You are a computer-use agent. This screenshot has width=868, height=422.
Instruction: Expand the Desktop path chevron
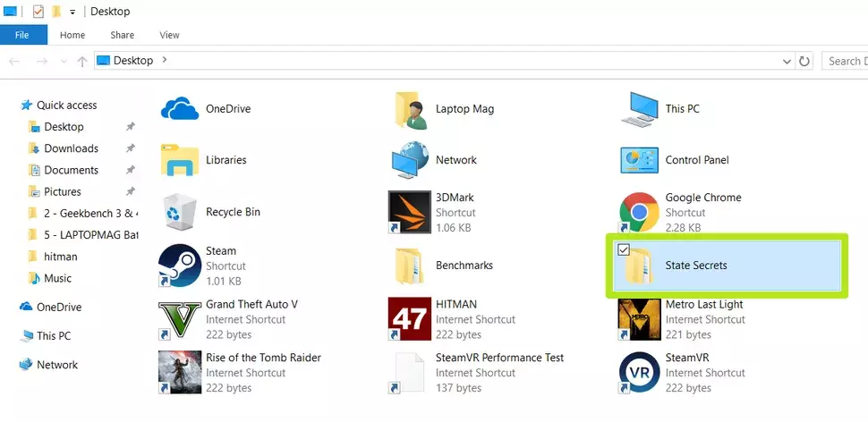pos(165,60)
